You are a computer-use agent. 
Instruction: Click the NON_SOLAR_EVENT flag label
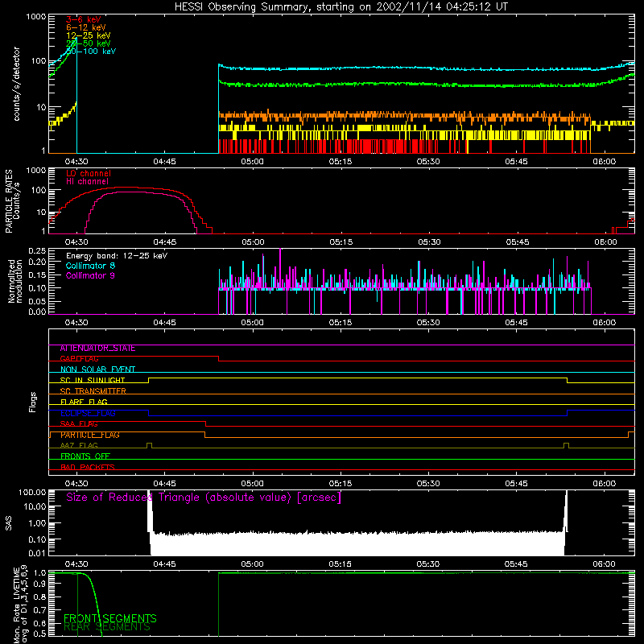point(97,369)
